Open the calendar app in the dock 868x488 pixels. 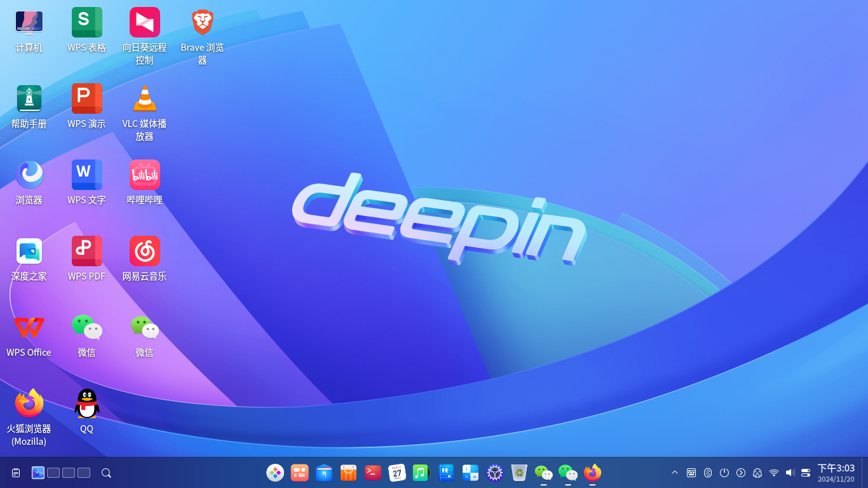coord(397,473)
